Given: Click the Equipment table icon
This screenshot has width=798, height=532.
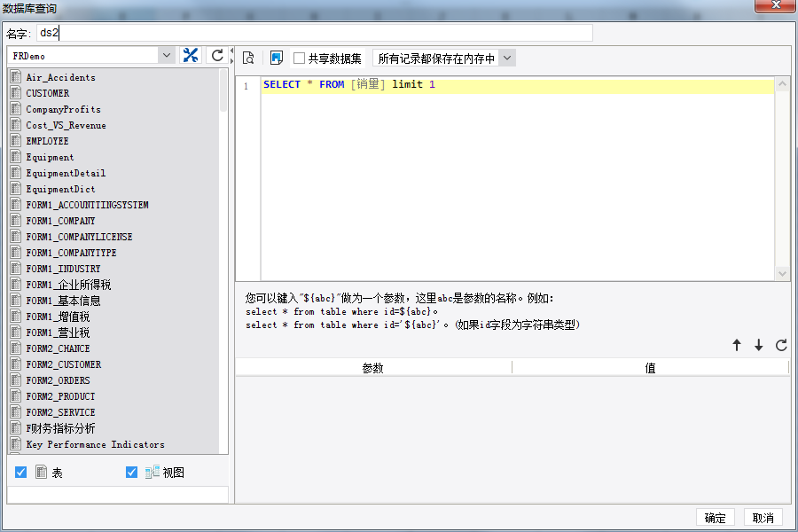Looking at the screenshot, I should [x=16, y=157].
